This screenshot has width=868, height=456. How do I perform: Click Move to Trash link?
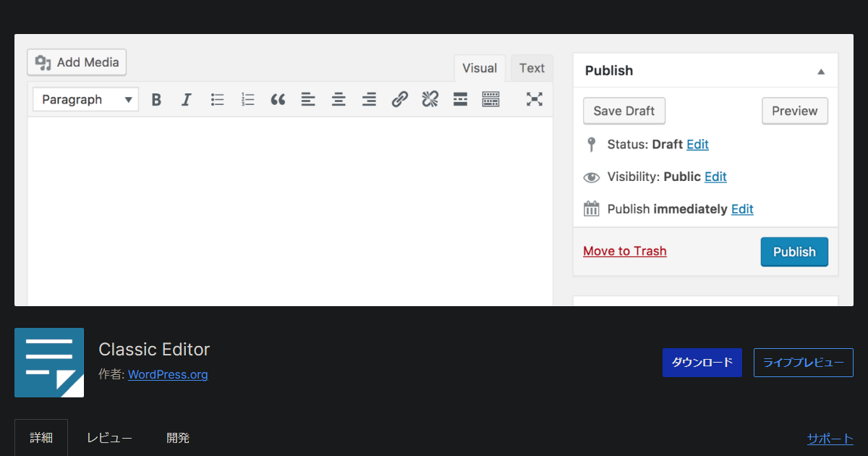tap(625, 251)
